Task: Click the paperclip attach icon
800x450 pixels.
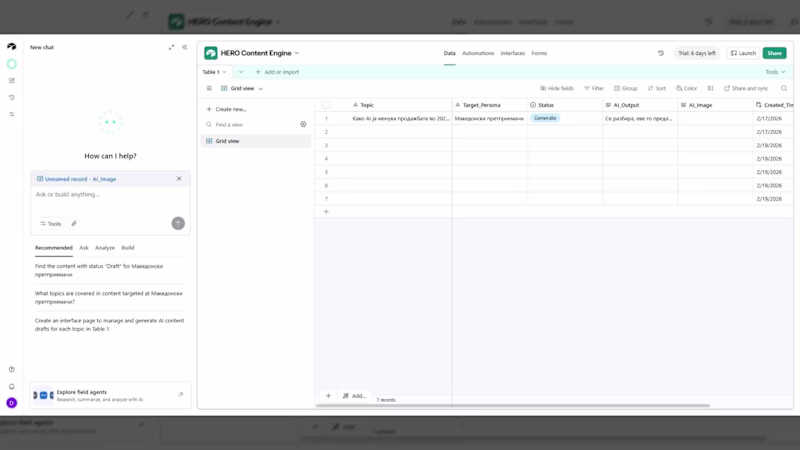Action: 74,223
